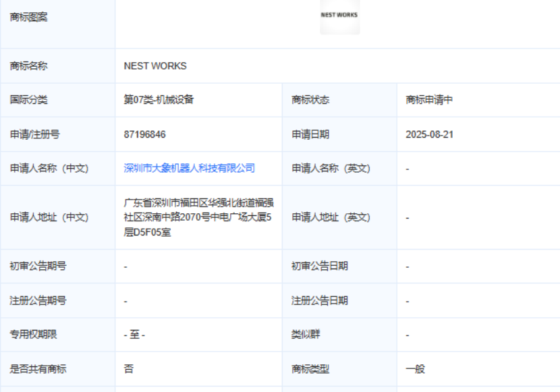This screenshot has height=392, width=560.
Task: Select the 申请人名称（英文） label
Action: (x=331, y=168)
